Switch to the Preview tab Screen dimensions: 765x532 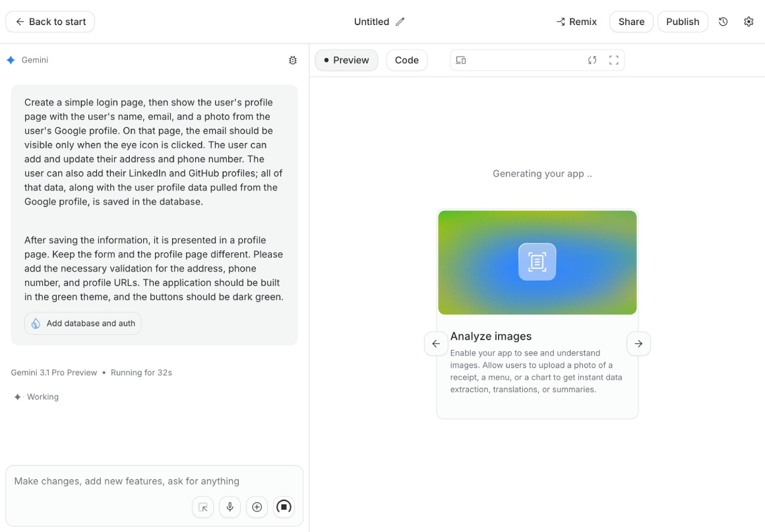(346, 60)
